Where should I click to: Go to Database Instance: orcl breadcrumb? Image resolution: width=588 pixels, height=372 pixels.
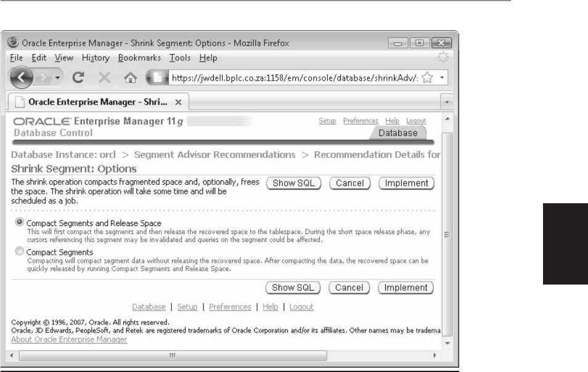click(x=63, y=155)
